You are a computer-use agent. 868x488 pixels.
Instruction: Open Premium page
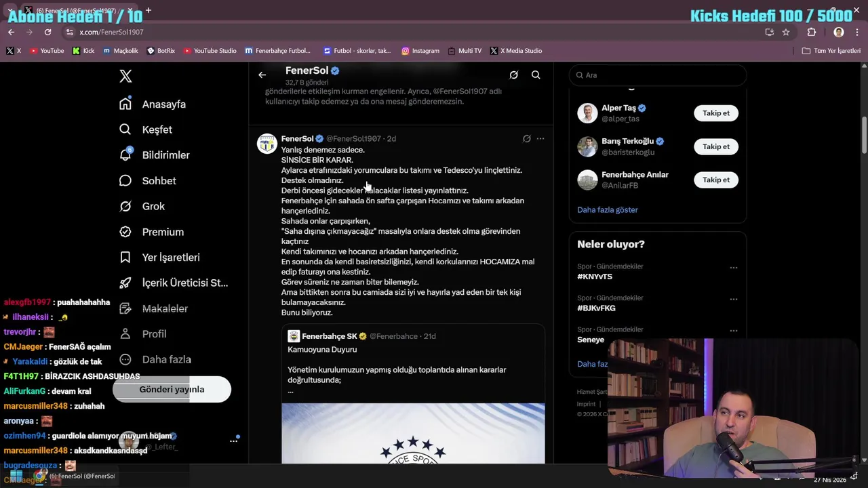click(x=152, y=232)
